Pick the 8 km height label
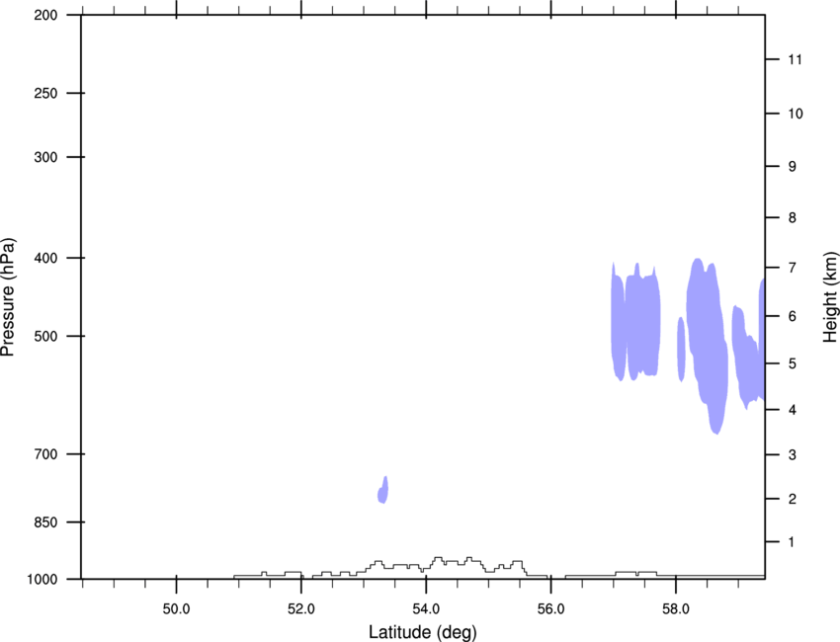The width and height of the screenshot is (840, 642). click(793, 218)
